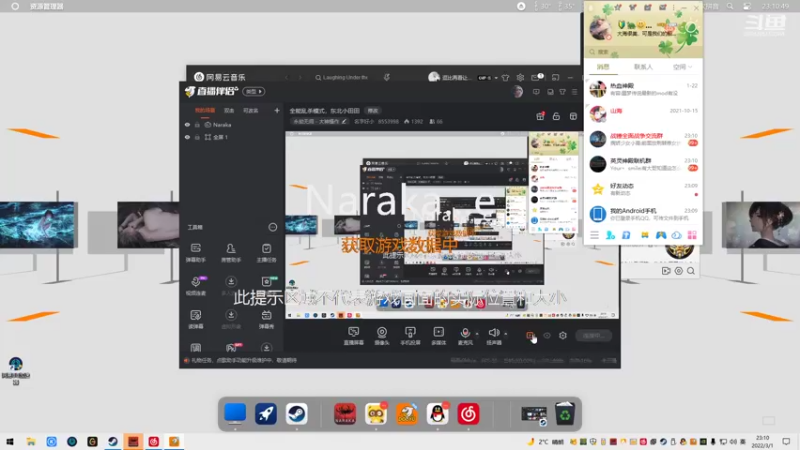Image resolution: width=800 pixels, height=450 pixels.
Task: Open the 我的Android手机 device chat
Action: (643, 214)
